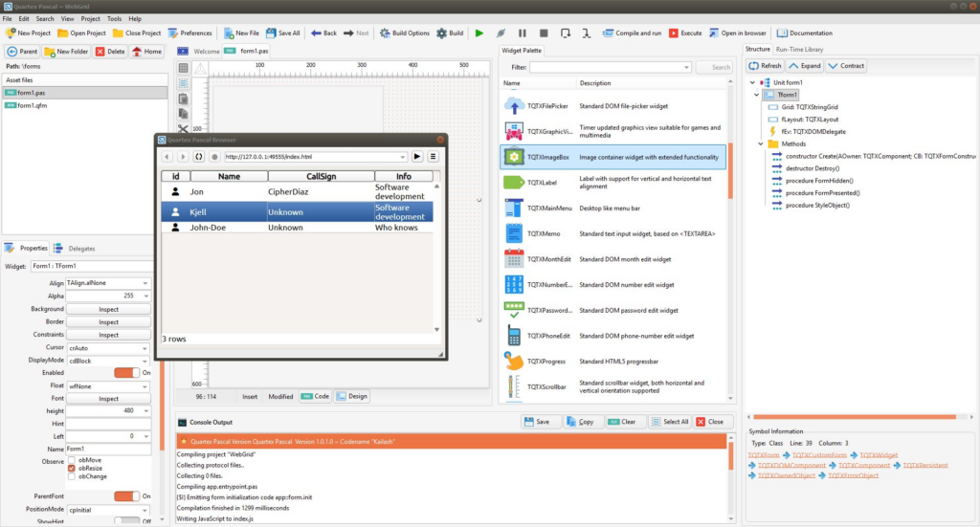Open the Project menu
Image resolution: width=980 pixels, height=527 pixels.
pyautogui.click(x=90, y=18)
